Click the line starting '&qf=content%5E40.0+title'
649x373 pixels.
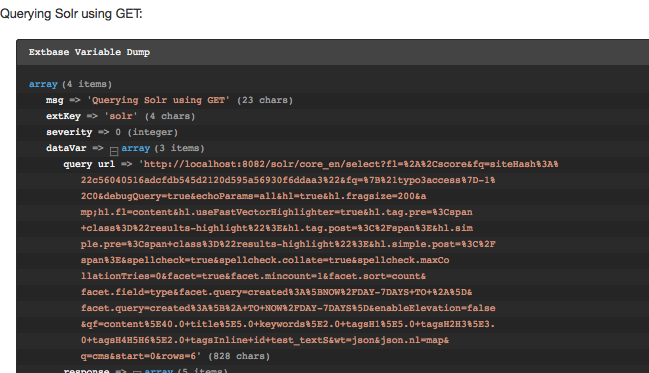point(288,324)
